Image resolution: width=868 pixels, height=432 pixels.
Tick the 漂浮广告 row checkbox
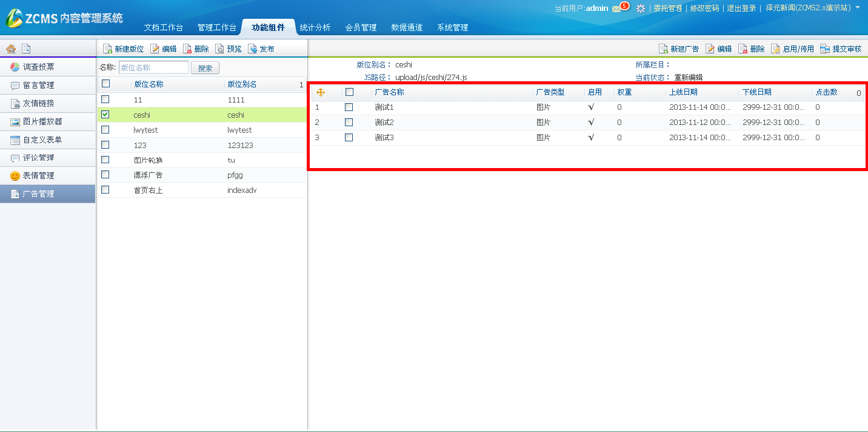pos(105,175)
